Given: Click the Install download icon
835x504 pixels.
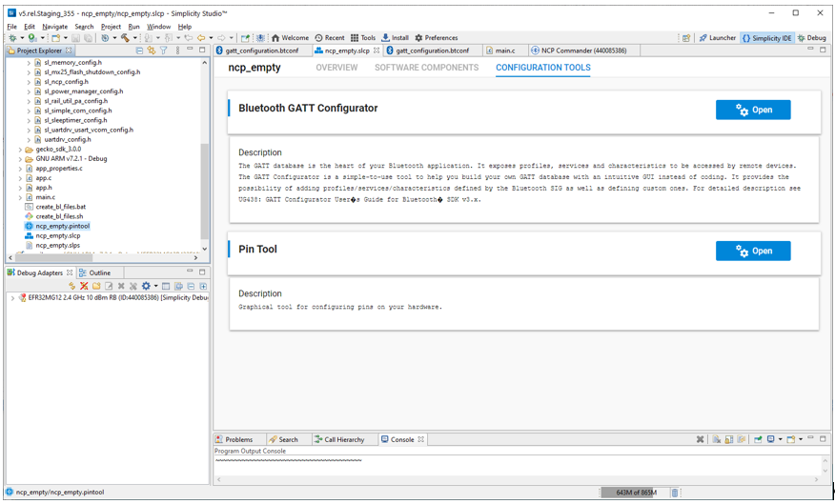Looking at the screenshot, I should (396, 38).
